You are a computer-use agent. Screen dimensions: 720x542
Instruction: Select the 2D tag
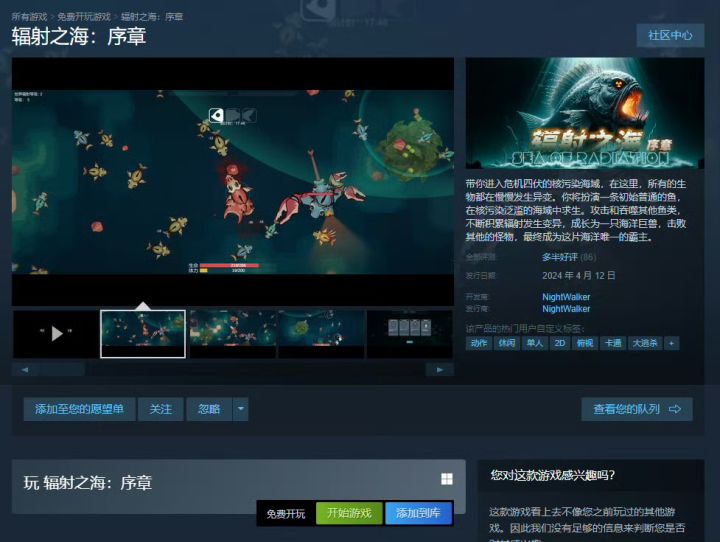point(560,343)
